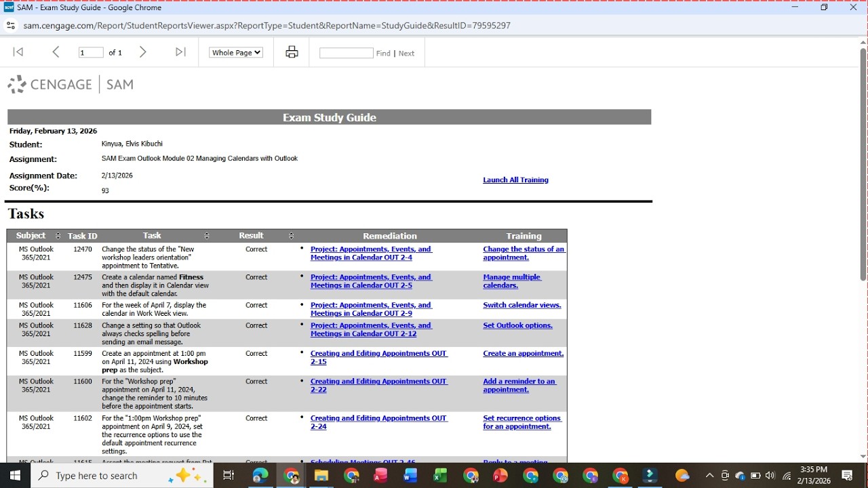Click the Cengage SAM logo
Screen dimensions: 868x488
[x=71, y=85]
